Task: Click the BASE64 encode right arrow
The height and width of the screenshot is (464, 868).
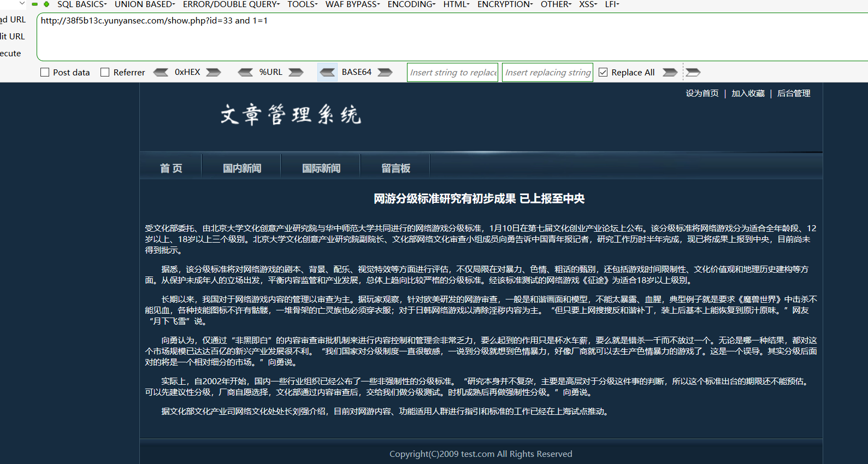Action: click(x=385, y=72)
